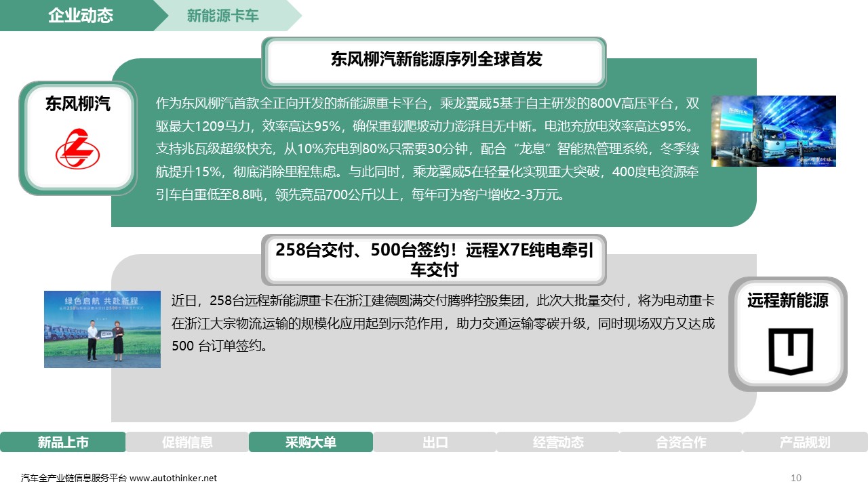Click the page number 10
Viewport: 868px width, 488px height.
796,478
